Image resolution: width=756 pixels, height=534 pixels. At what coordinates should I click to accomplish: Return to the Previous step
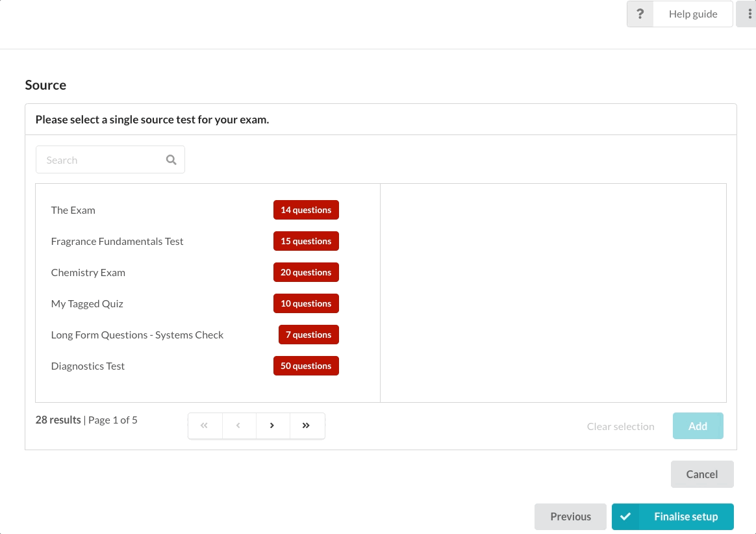click(x=570, y=516)
